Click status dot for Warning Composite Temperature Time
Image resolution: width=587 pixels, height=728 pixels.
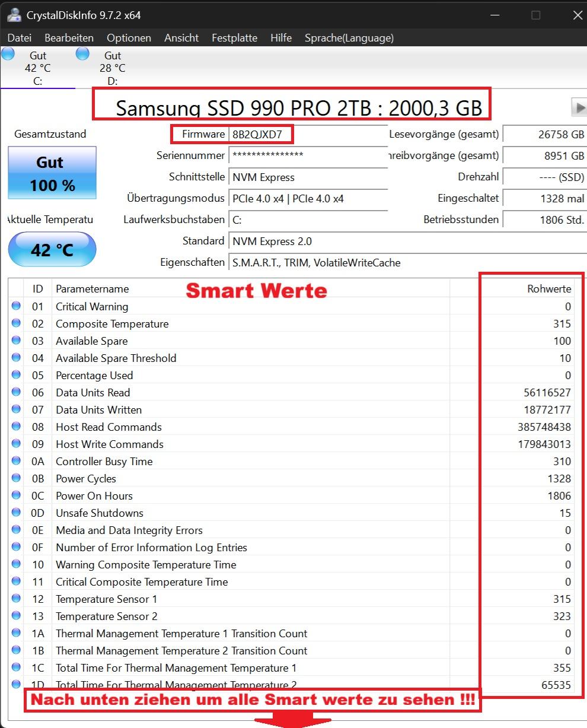tap(16, 564)
